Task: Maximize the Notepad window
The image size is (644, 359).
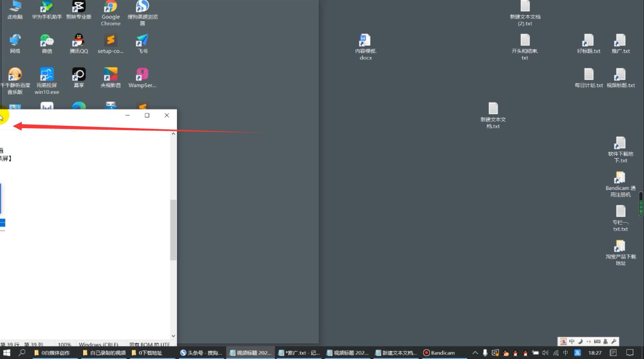Action: tap(147, 115)
